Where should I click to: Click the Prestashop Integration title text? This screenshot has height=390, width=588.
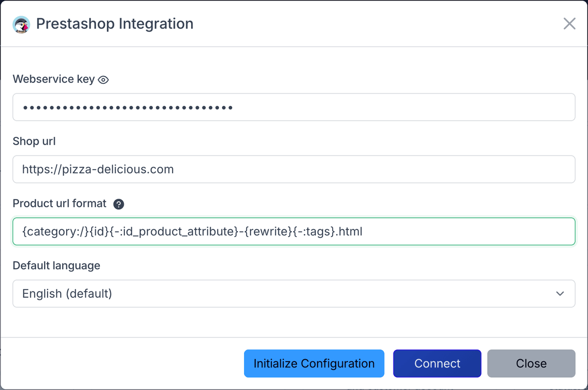115,24
